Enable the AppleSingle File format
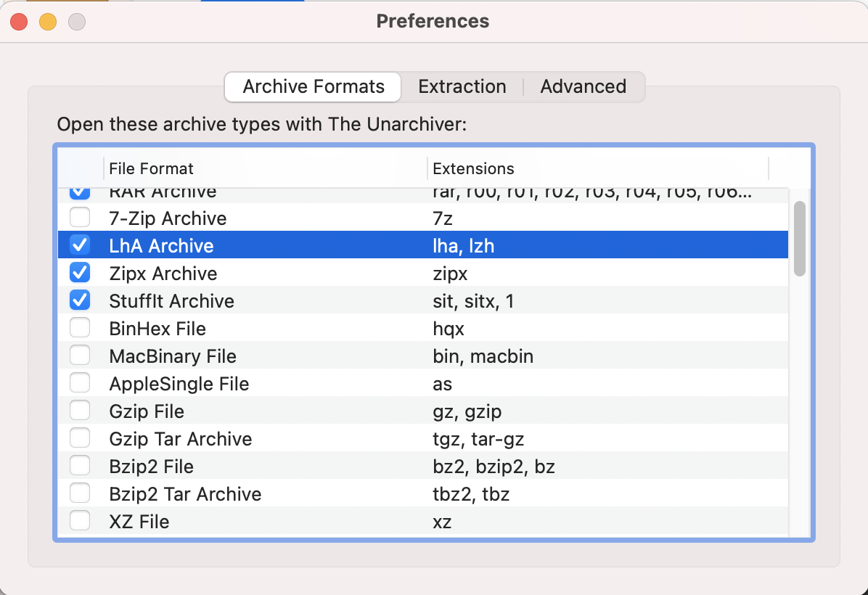The height and width of the screenshot is (595, 868). [80, 382]
